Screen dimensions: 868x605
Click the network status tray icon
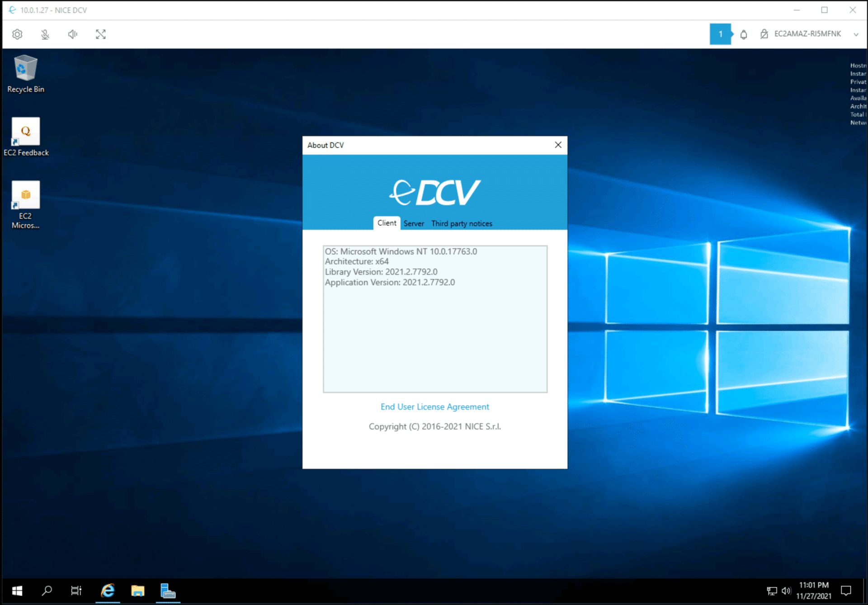coord(772,591)
